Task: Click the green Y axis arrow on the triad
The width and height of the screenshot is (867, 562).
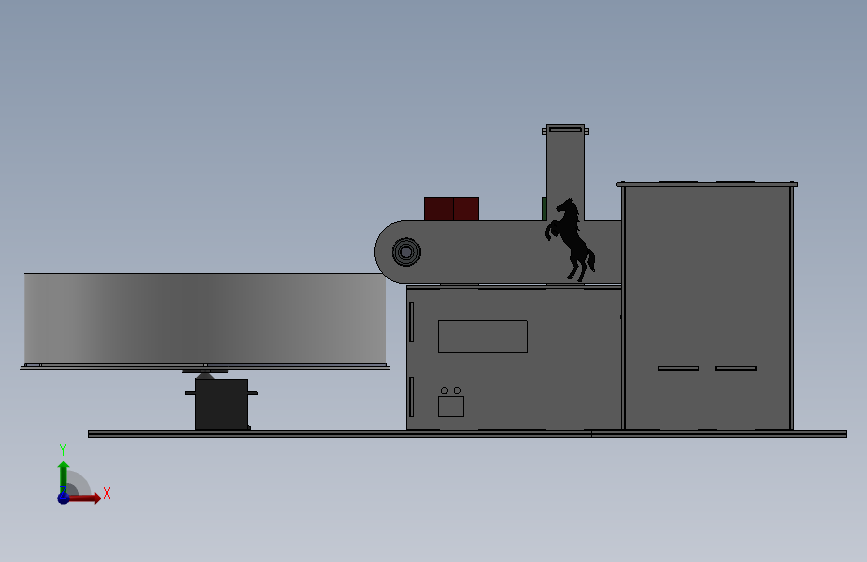Action: click(x=64, y=477)
